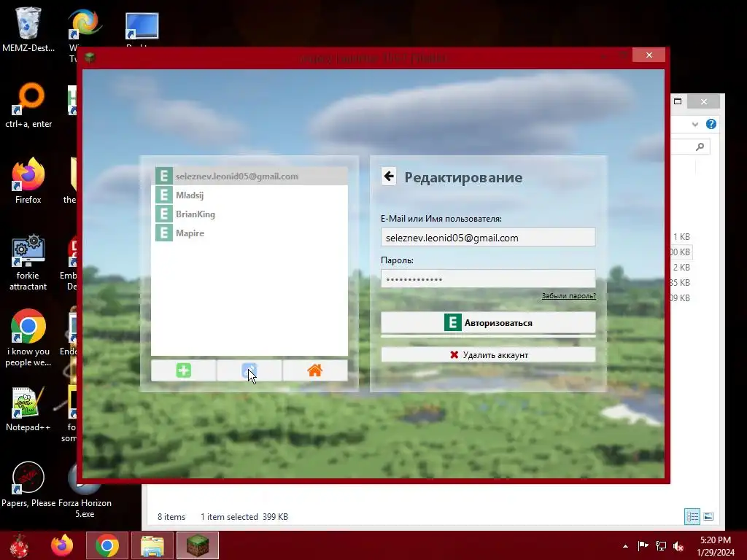Click the Action Center flag tray icon

click(643, 545)
